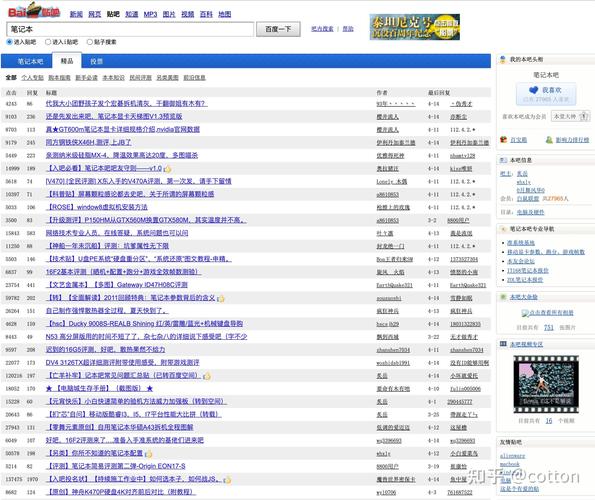Click thumbs-up icon beside 【入吧报名贴】 thread
595x500 pixels.
227,480
